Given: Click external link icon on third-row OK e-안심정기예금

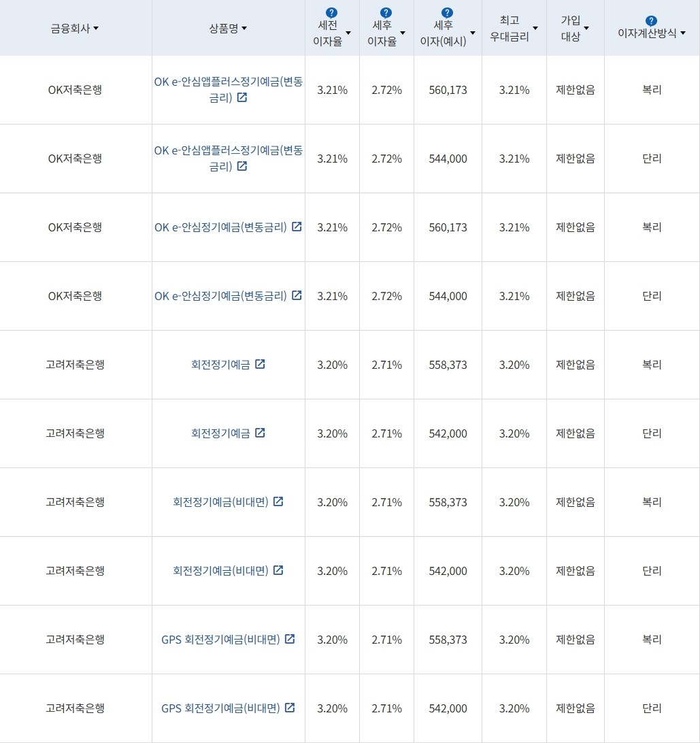Looking at the screenshot, I should (x=296, y=227).
